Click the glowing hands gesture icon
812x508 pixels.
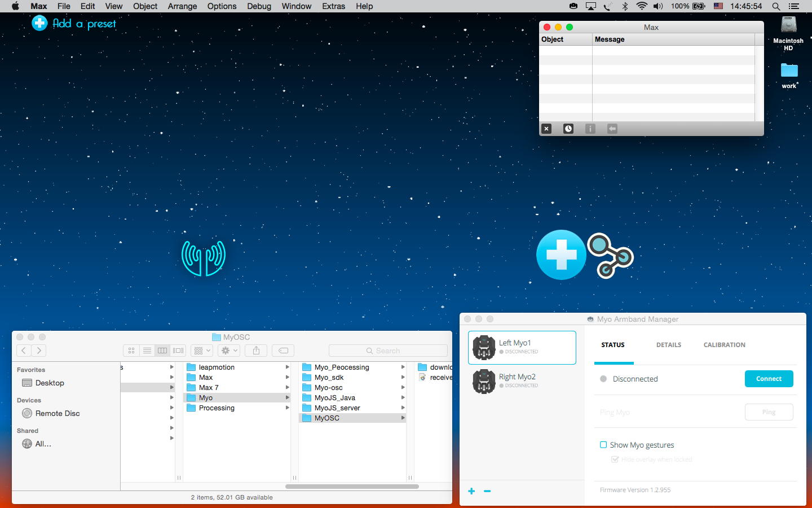coord(204,258)
